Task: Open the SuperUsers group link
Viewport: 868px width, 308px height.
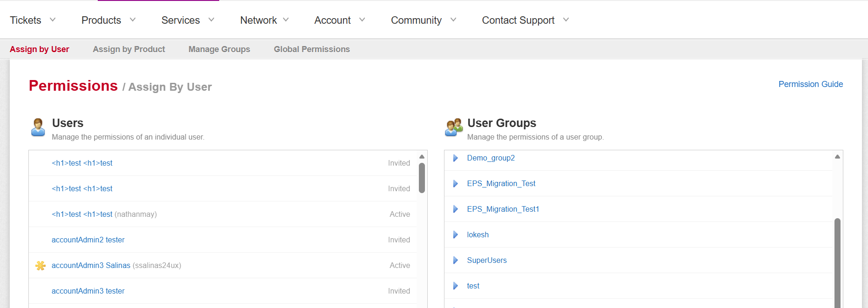Action: click(x=487, y=261)
